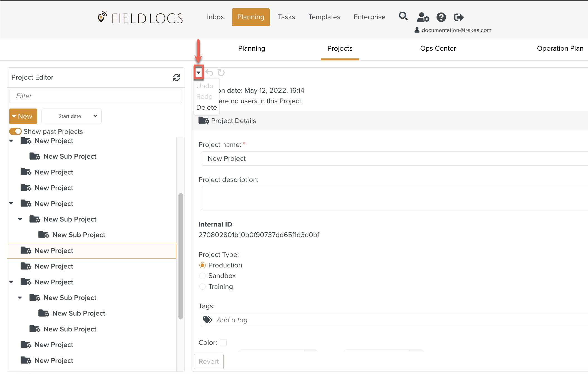Open Templates in the top navigation
The image size is (588, 374).
coord(324,17)
